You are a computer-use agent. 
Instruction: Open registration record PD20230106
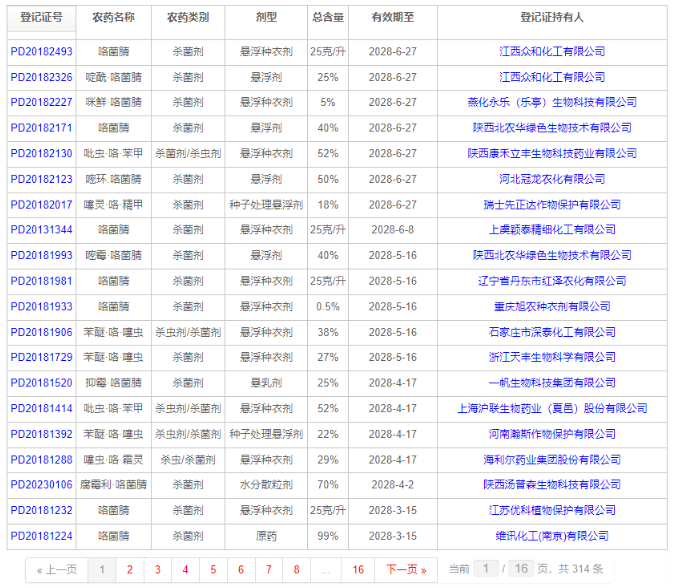42,485
